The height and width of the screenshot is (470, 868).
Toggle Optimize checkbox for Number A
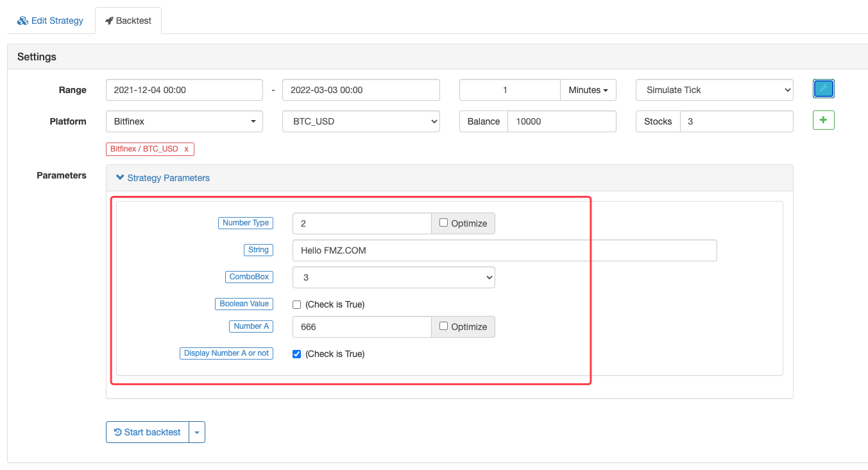tap(443, 326)
